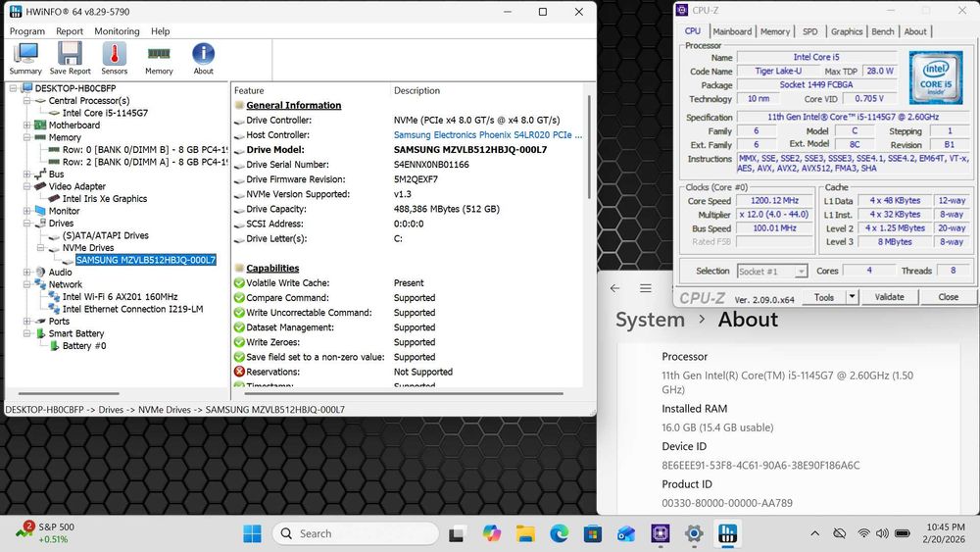Expand the Monitor tree node
Image resolution: width=980 pixels, height=552 pixels.
26,211
